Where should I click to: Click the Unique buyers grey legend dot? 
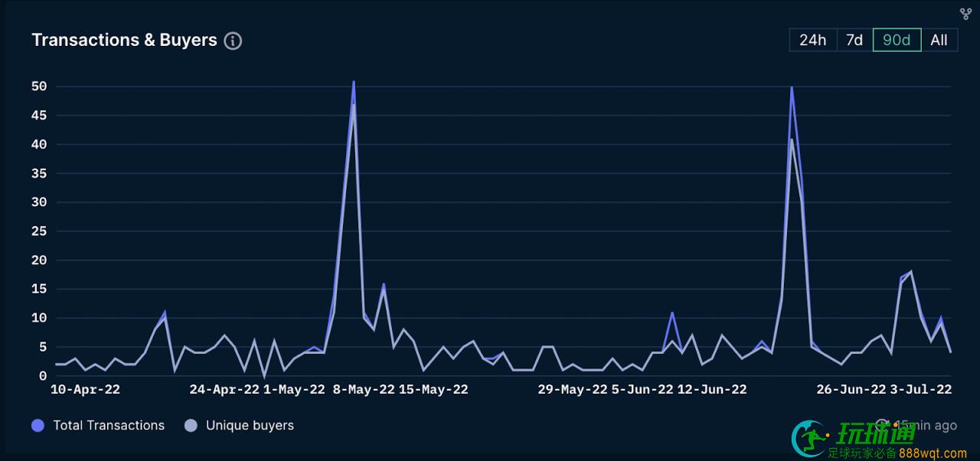coord(191,425)
